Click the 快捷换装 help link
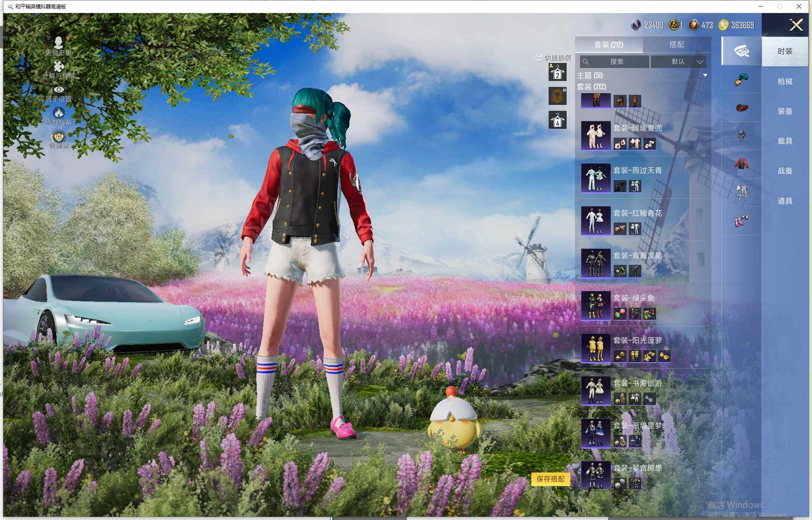The width and height of the screenshot is (812, 520). coord(553,57)
